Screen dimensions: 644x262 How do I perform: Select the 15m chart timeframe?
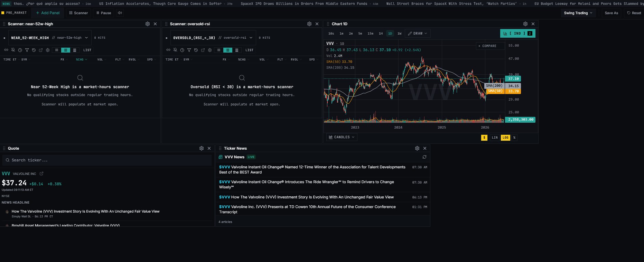pos(370,34)
